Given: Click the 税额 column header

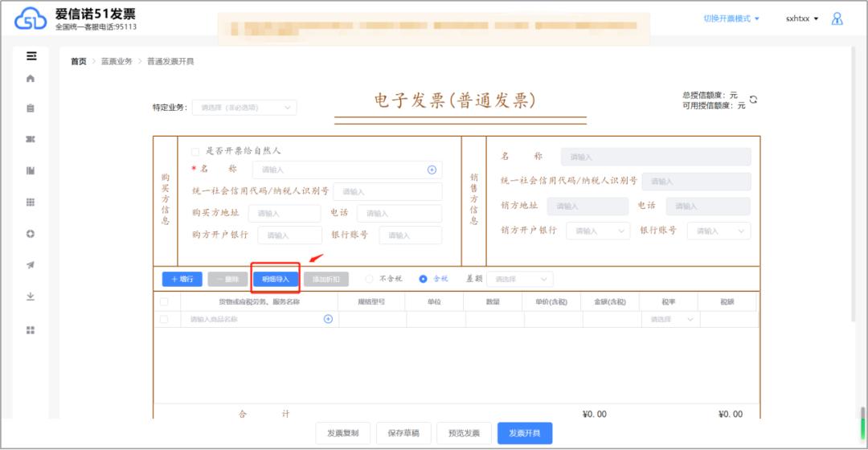Looking at the screenshot, I should [x=727, y=301].
